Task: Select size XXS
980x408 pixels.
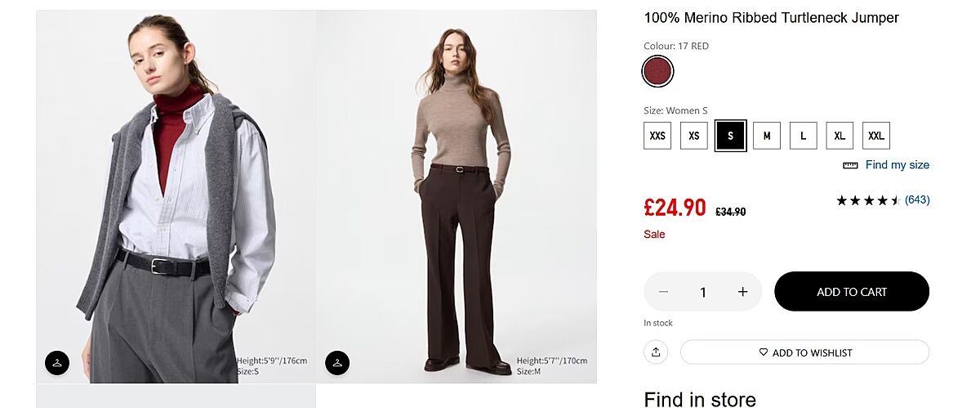Action: pos(657,136)
